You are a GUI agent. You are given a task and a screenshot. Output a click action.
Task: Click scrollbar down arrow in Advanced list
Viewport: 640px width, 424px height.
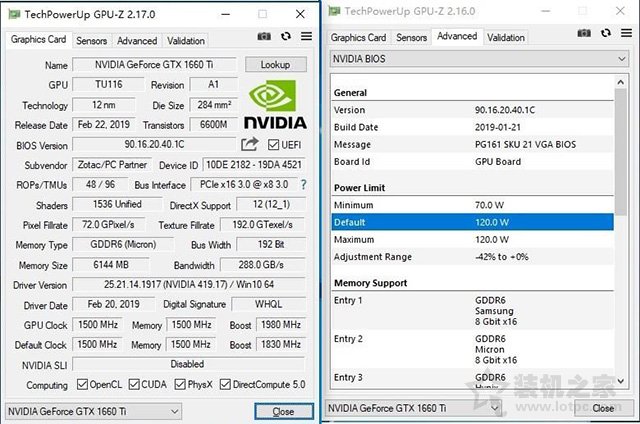[x=620, y=381]
